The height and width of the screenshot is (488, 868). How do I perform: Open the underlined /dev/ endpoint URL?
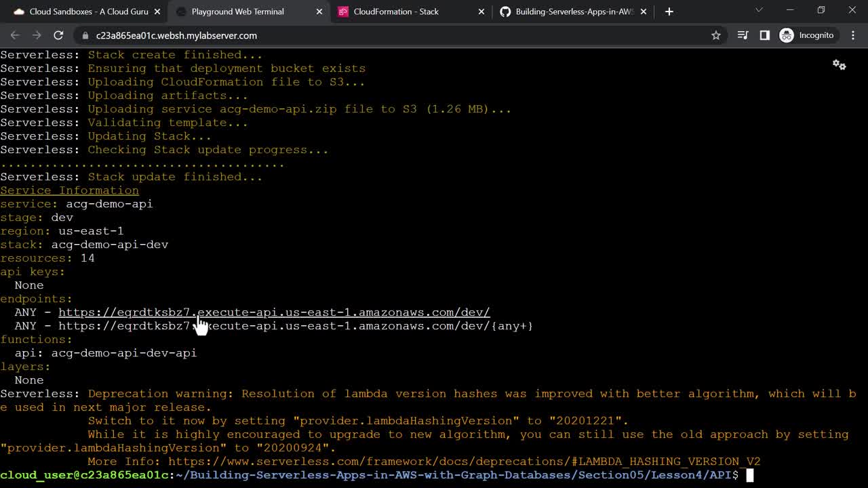274,312
